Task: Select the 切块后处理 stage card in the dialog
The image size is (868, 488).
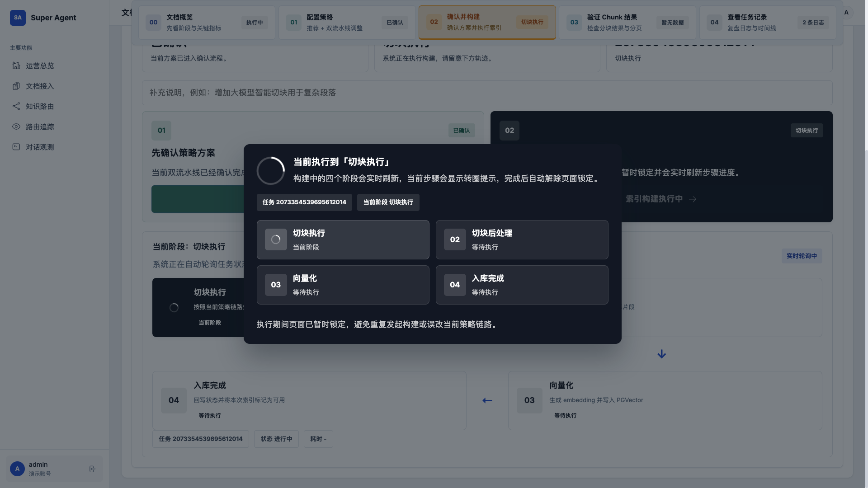Action: (522, 239)
